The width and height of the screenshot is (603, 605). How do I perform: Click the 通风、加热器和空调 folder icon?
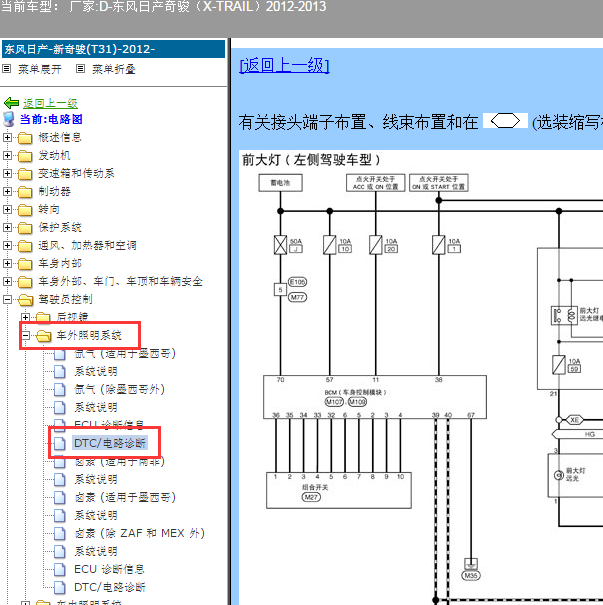tap(25, 246)
